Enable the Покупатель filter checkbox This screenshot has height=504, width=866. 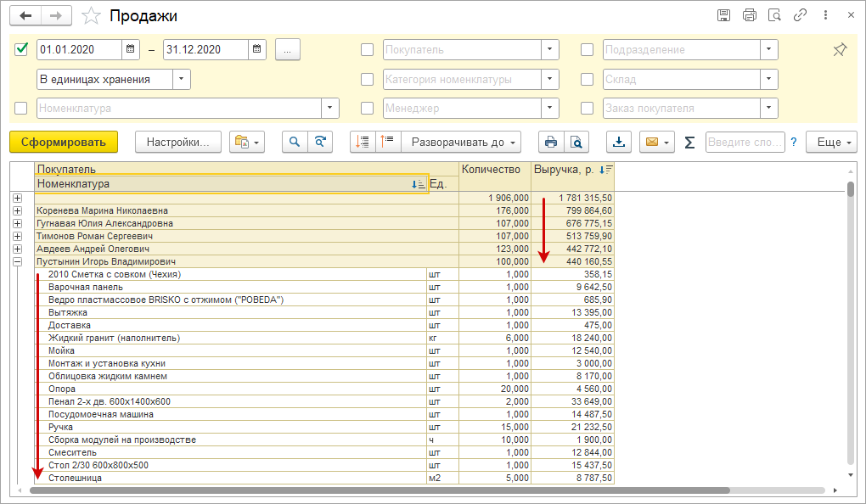point(367,50)
